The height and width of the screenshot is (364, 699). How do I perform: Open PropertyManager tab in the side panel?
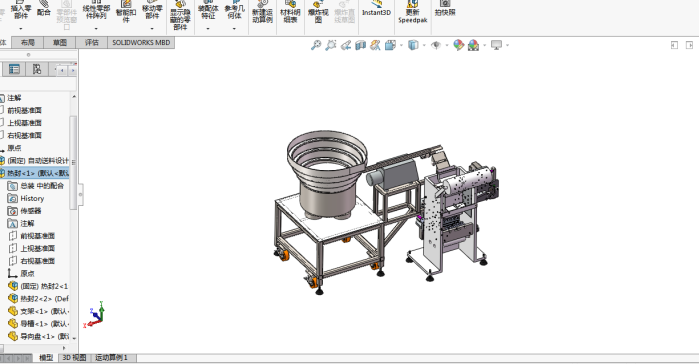coord(15,69)
